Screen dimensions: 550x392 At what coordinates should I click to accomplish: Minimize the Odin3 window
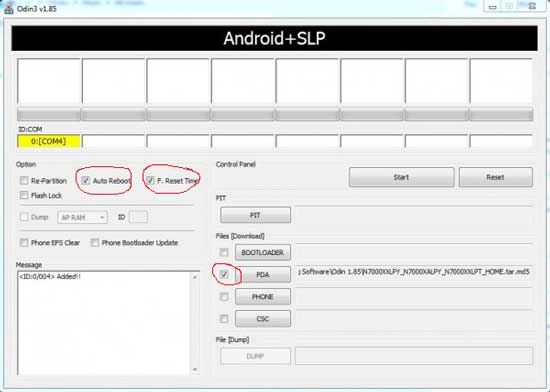[x=493, y=6]
